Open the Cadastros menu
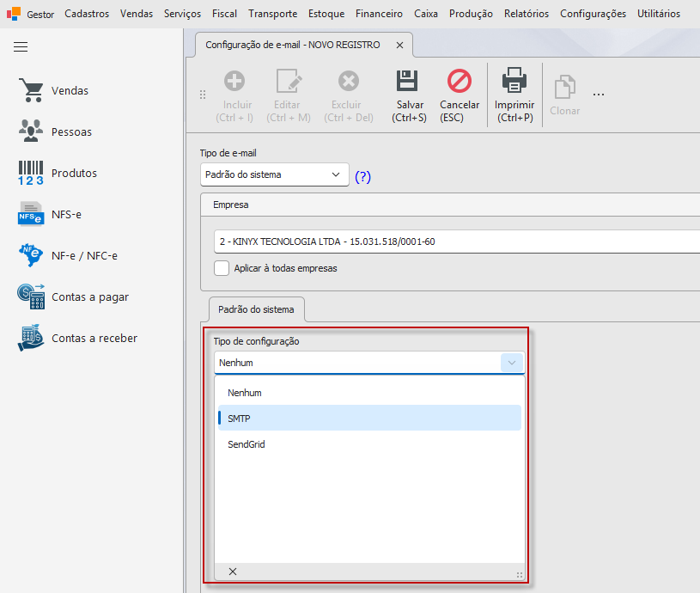Viewport: 700px width, 593px height. click(x=87, y=14)
